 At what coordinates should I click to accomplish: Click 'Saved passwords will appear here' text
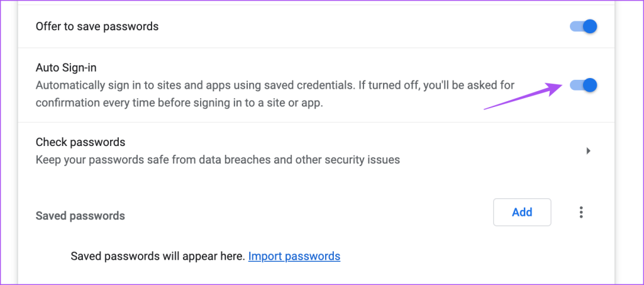[157, 256]
